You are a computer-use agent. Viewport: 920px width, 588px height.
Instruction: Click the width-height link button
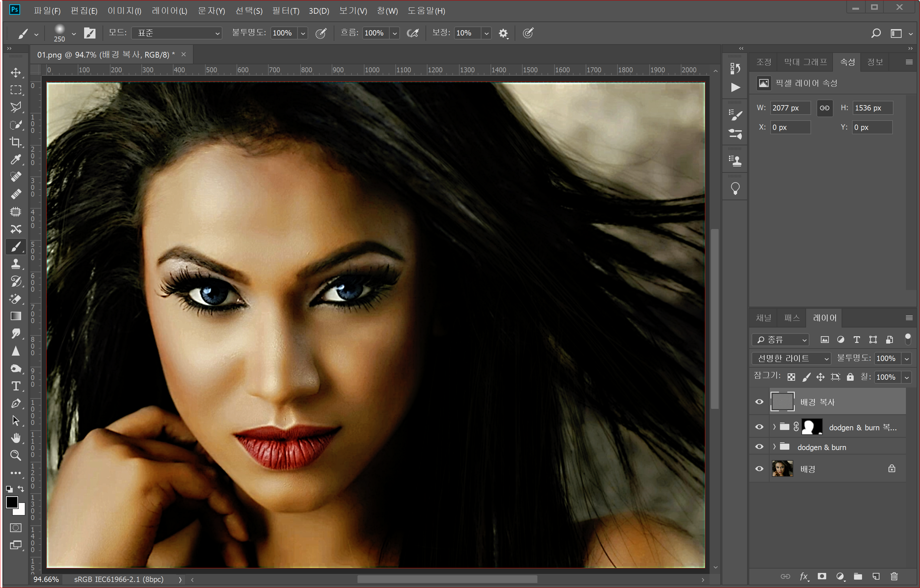[825, 108]
